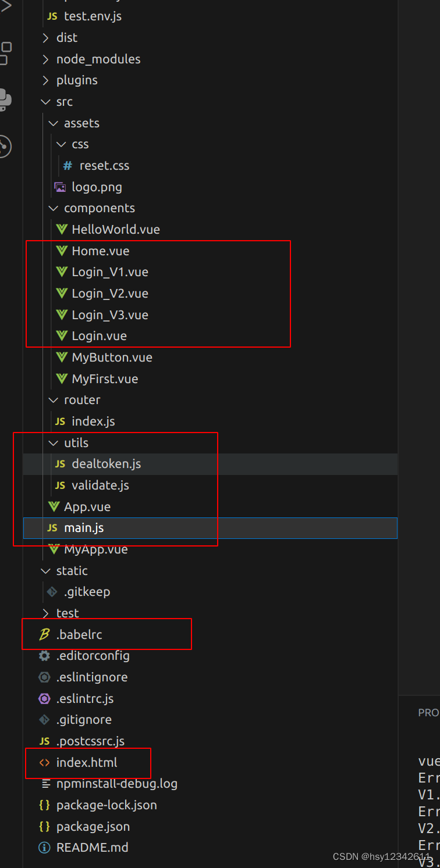440x868 pixels.
Task: Click the ESLint icon beside .eslintrc.js
Action: (44, 698)
